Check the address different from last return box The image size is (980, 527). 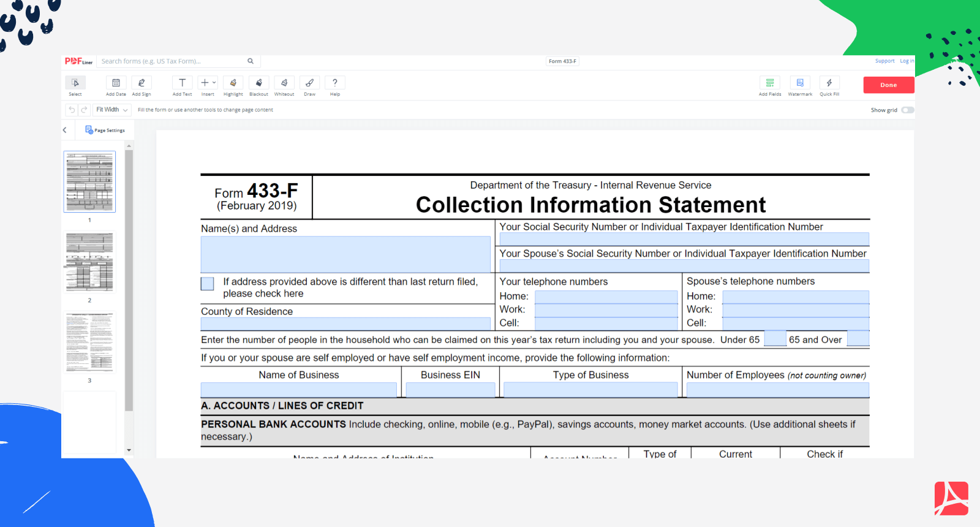(x=208, y=284)
